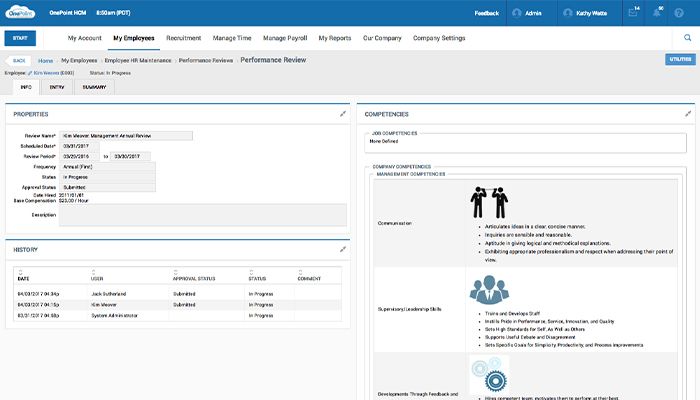Viewport: 700px width, 400px height.
Task: Open the notifications bell icon
Action: coord(657,12)
